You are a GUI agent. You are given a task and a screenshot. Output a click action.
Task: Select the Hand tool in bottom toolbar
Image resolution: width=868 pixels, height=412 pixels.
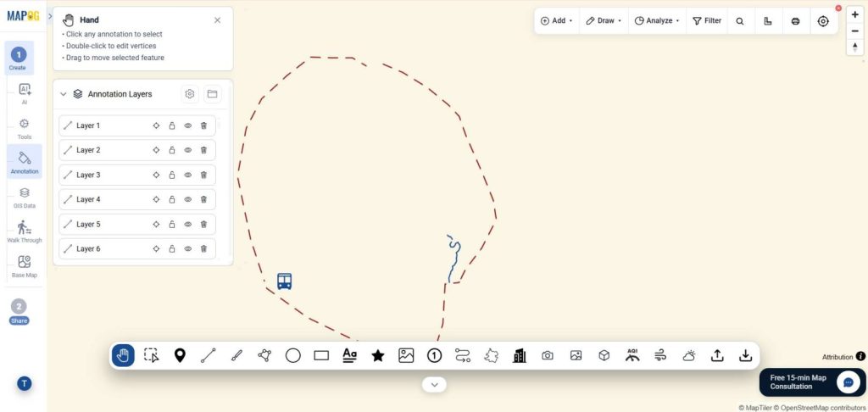123,355
